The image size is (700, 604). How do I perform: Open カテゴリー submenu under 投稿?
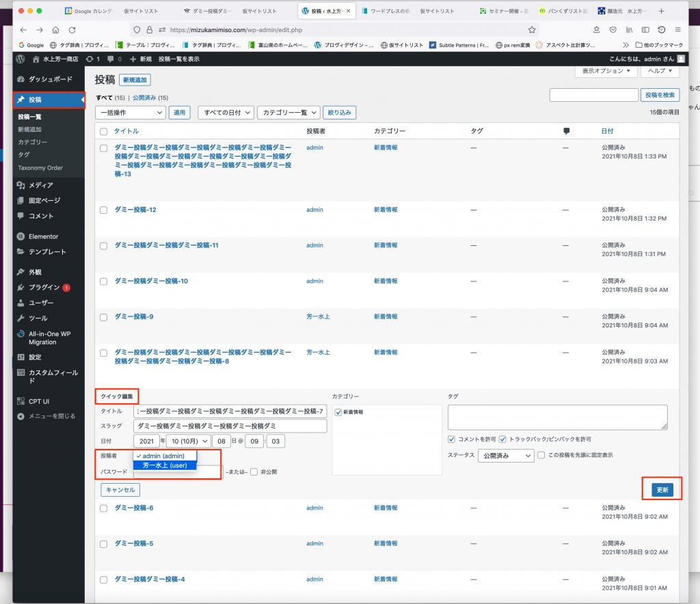(33, 142)
